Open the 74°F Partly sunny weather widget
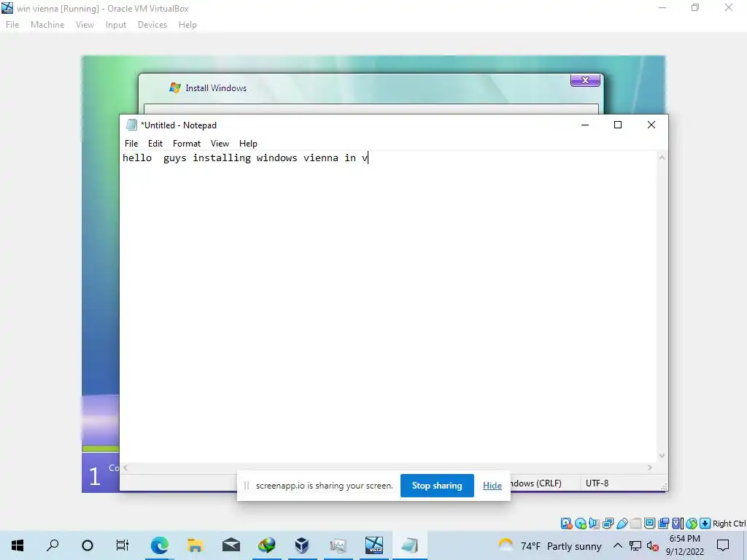The width and height of the screenshot is (747, 560). pyautogui.click(x=550, y=545)
